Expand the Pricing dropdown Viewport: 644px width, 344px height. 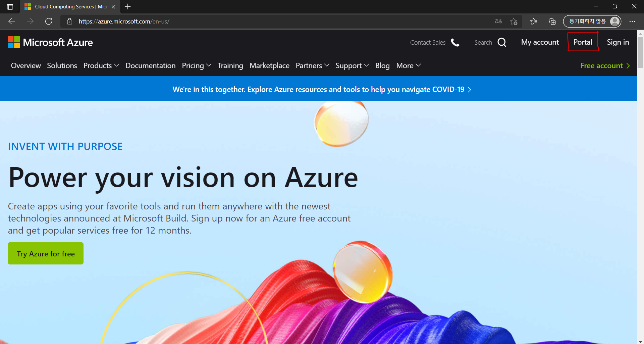(x=197, y=66)
